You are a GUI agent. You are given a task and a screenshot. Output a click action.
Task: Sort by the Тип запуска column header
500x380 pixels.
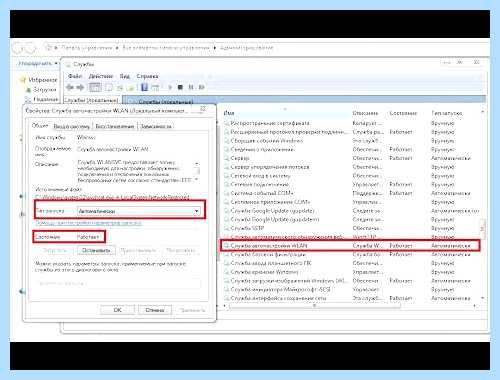click(447, 113)
